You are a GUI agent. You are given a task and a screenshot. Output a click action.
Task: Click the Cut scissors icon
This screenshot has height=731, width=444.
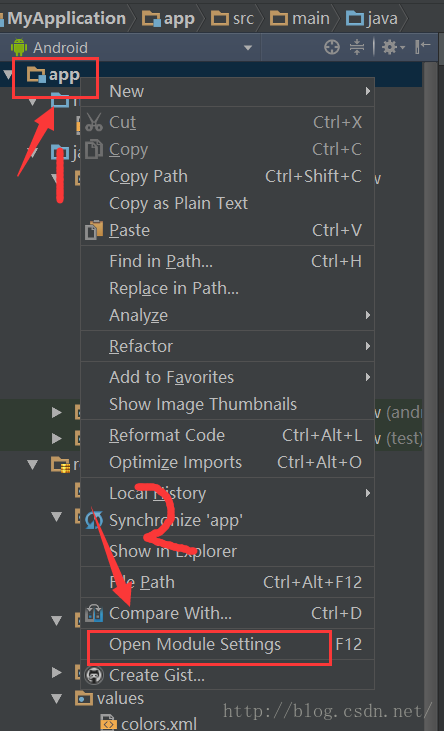[94, 123]
